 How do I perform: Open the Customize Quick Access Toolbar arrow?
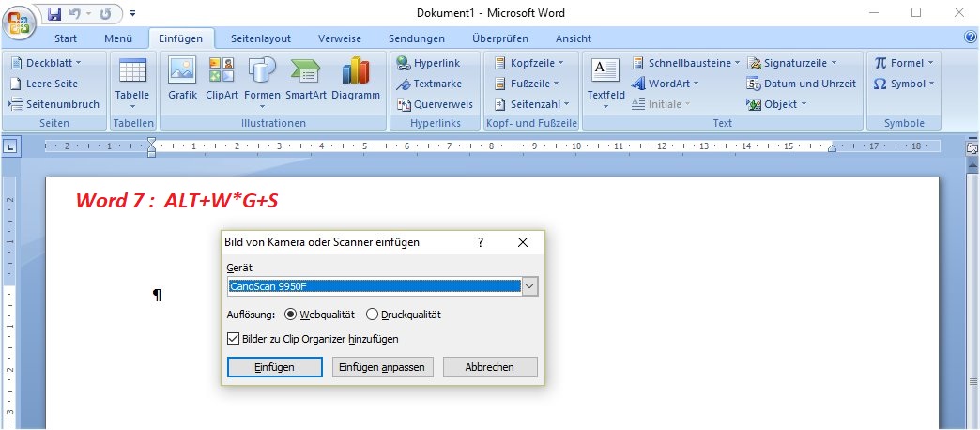[x=132, y=13]
